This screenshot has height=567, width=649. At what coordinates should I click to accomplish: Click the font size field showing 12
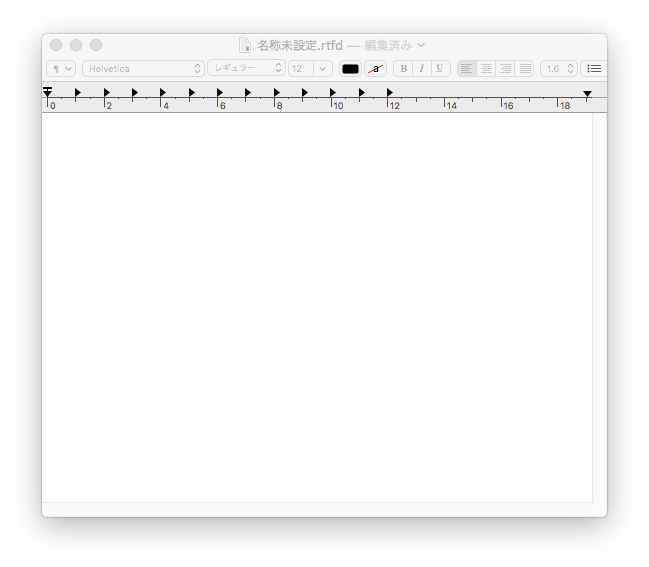click(301, 69)
